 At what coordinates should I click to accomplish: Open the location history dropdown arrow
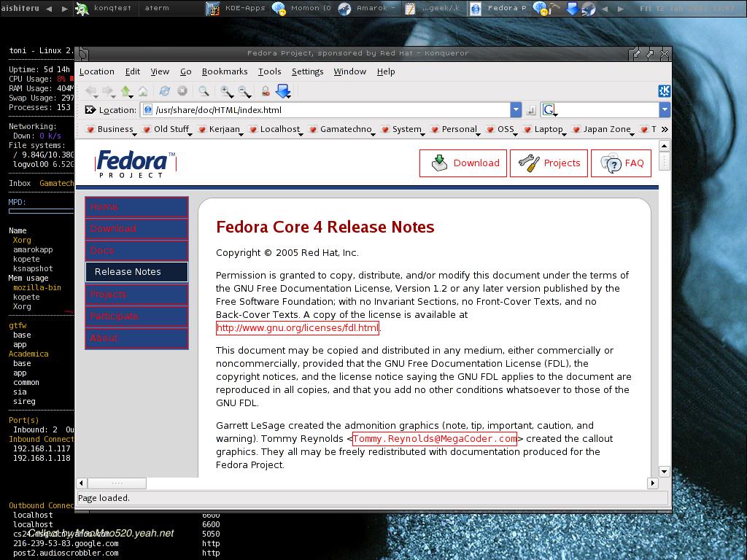516,110
